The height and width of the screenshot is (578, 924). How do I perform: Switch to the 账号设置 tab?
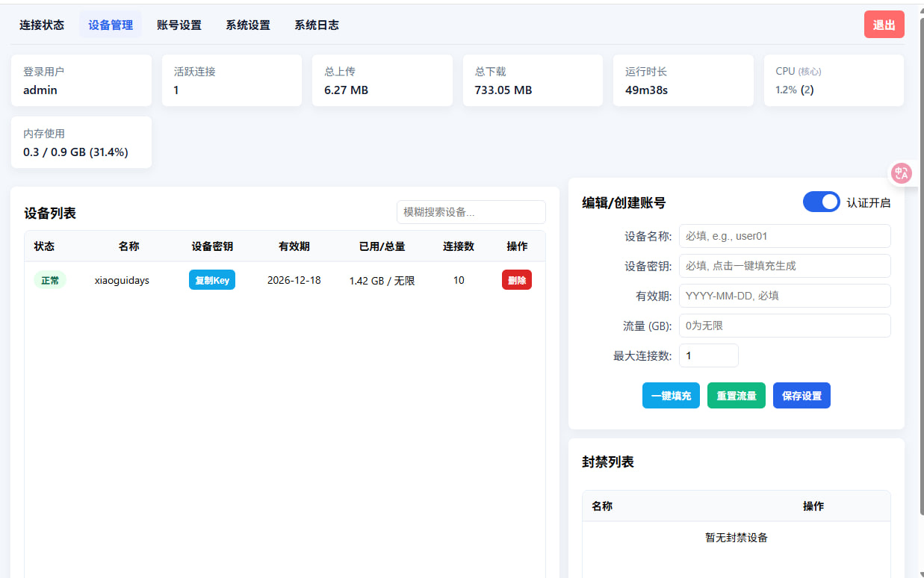[x=179, y=25]
